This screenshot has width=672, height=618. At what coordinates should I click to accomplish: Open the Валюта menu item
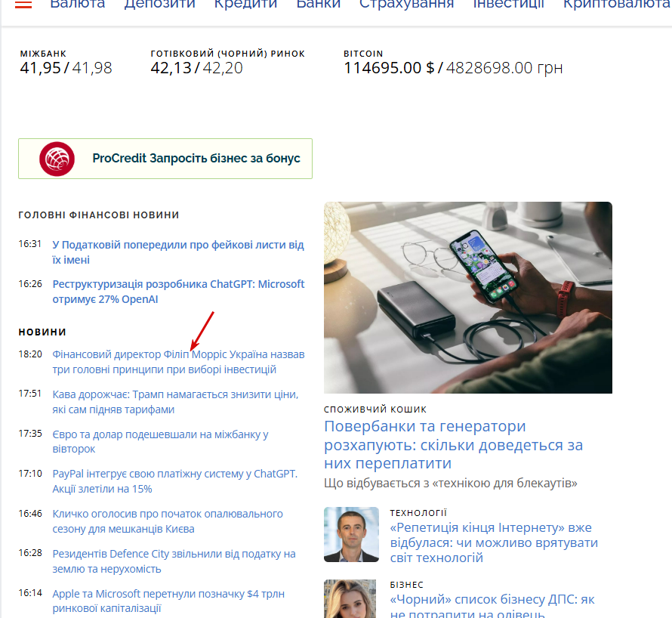click(78, 4)
